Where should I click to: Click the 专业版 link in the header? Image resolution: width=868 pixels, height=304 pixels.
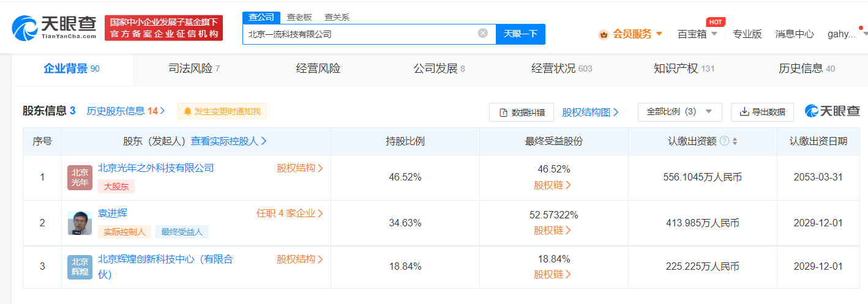point(747,34)
